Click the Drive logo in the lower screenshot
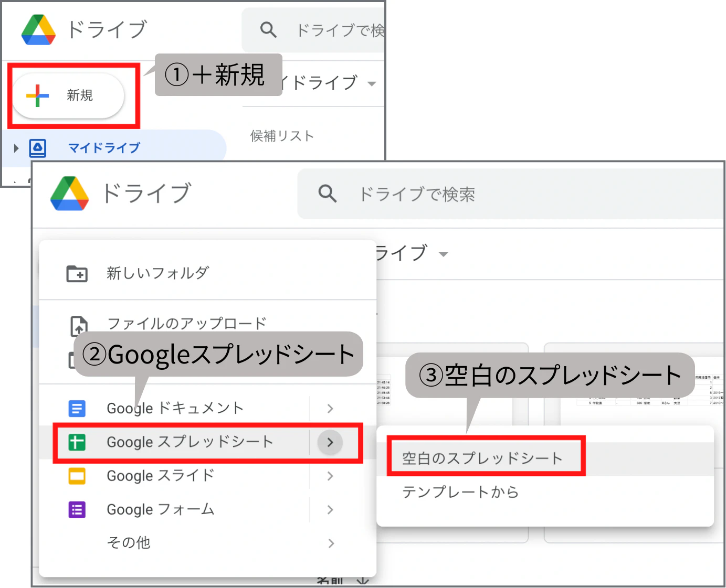Image resolution: width=726 pixels, height=588 pixels. [69, 194]
